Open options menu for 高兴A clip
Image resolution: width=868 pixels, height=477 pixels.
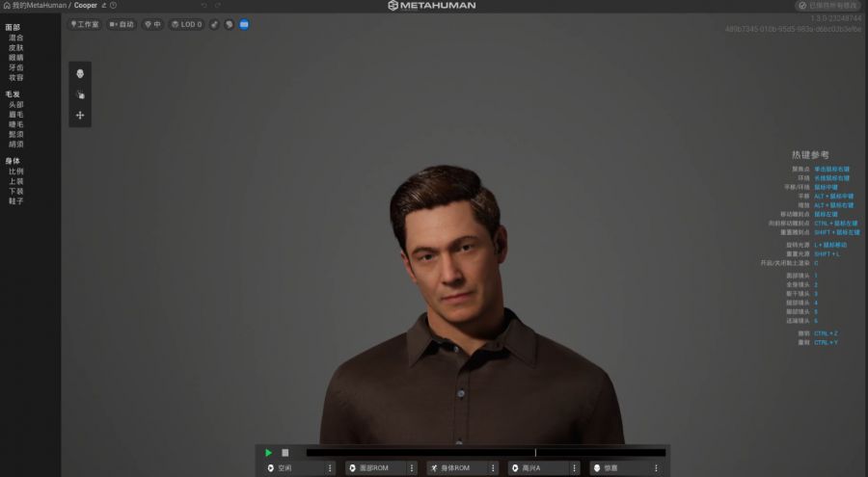pos(574,468)
